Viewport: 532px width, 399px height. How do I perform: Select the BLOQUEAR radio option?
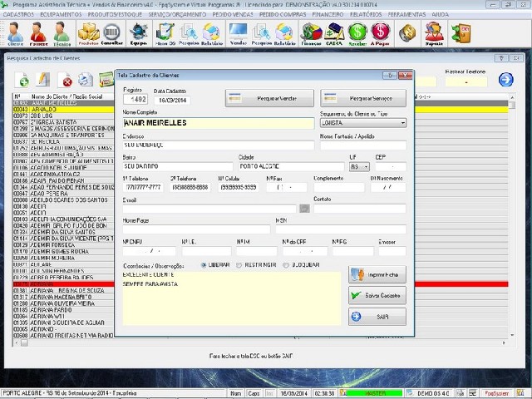[286, 265]
